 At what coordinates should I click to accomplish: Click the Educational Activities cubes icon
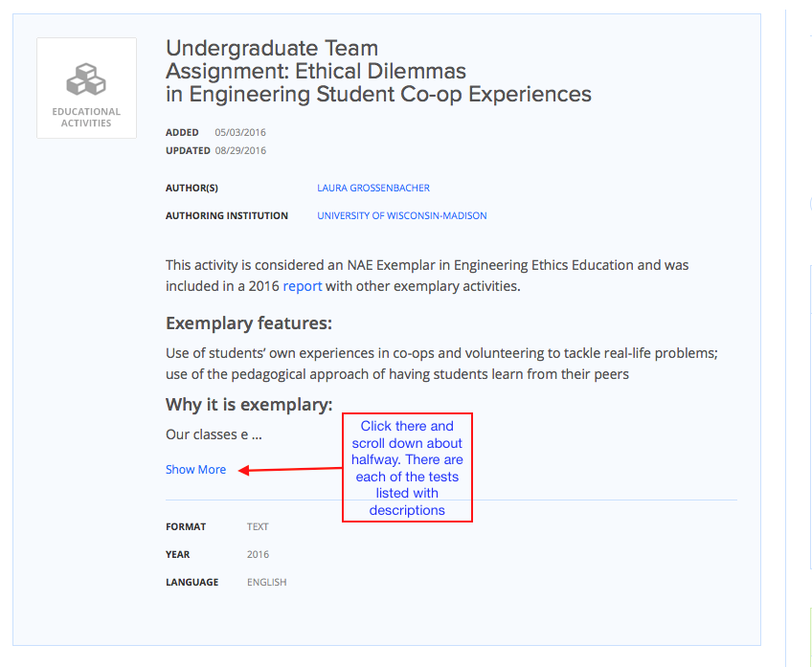(86, 79)
